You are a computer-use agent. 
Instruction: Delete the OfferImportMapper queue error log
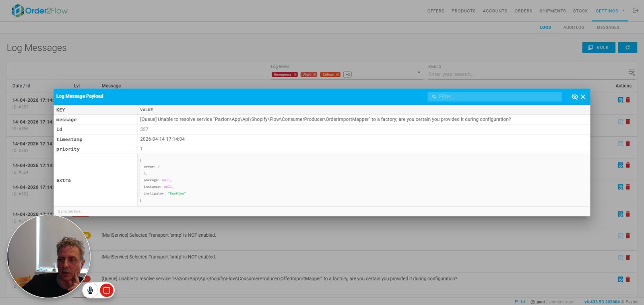(628, 279)
